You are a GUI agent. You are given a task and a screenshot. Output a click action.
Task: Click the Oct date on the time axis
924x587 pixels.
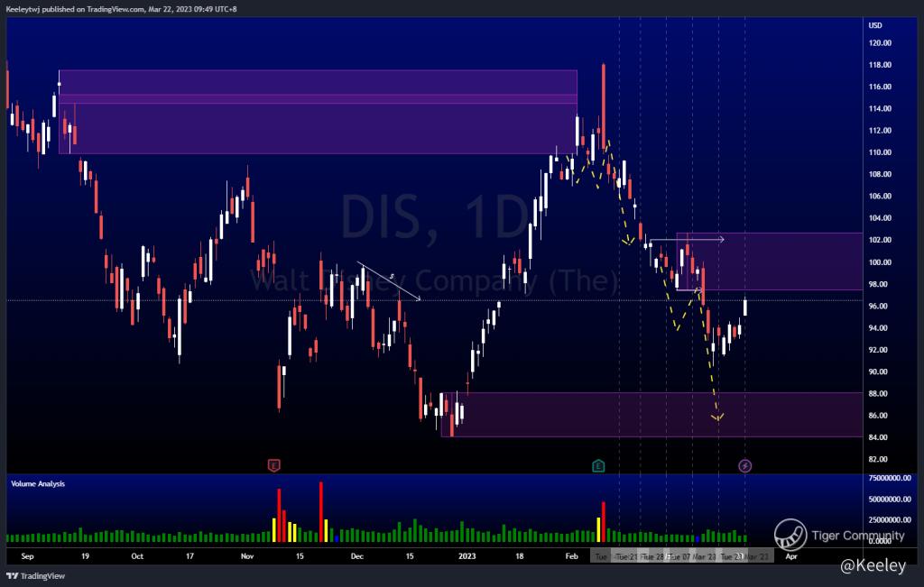pos(137,555)
